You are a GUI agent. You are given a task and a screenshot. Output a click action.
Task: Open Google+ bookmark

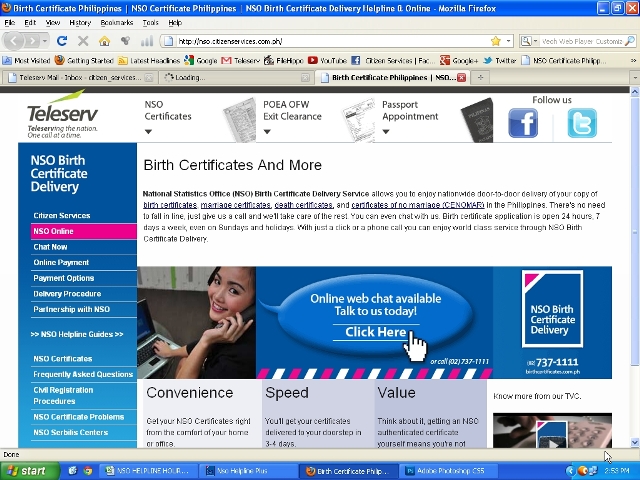(x=459, y=61)
